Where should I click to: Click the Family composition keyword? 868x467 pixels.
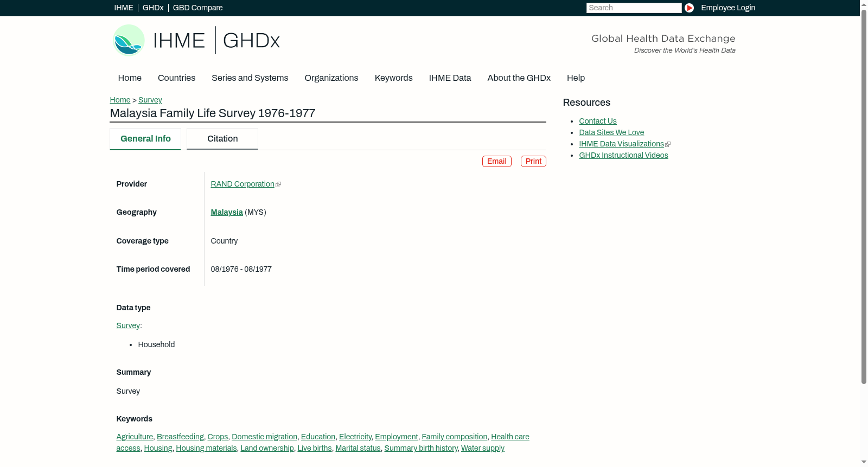tap(455, 437)
